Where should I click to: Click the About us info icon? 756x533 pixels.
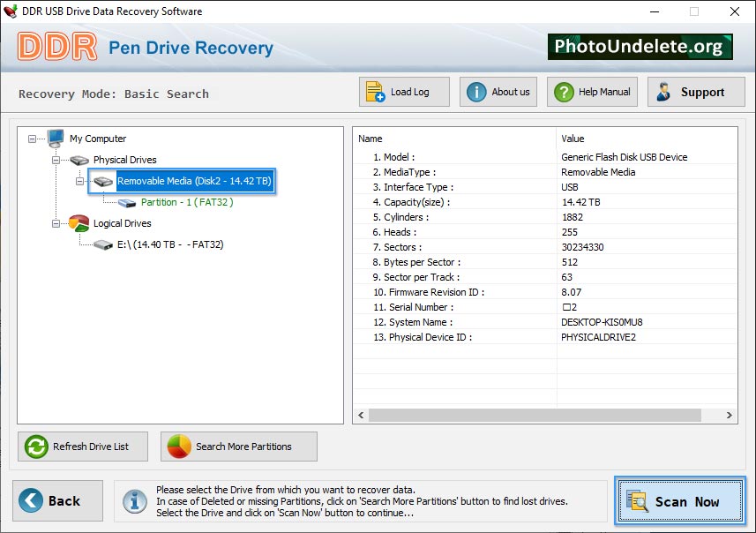[x=476, y=92]
